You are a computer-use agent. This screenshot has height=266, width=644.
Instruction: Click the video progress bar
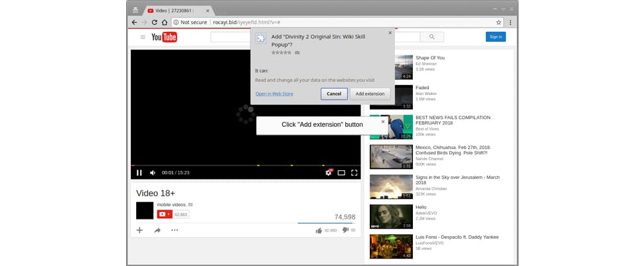click(x=246, y=166)
